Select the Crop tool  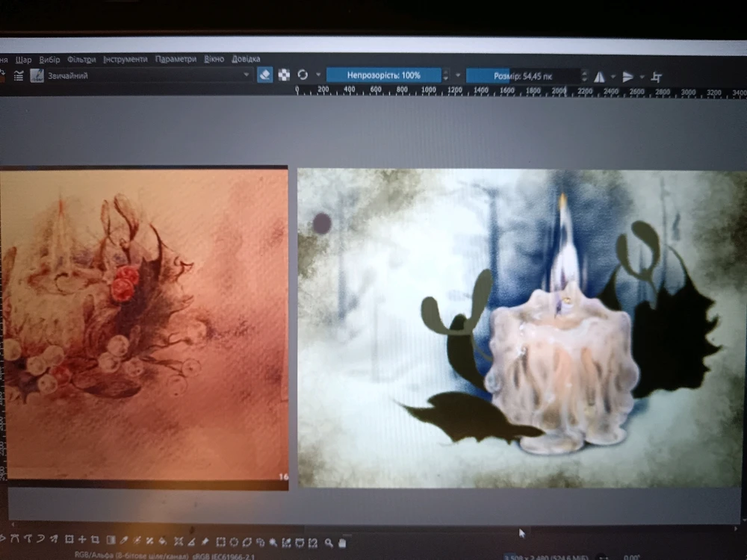pos(95,541)
